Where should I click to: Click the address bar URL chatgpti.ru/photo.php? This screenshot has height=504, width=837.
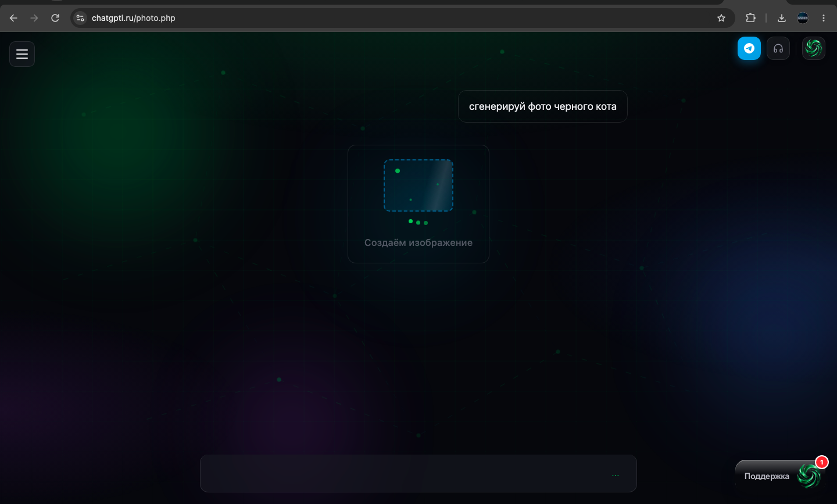(x=134, y=18)
